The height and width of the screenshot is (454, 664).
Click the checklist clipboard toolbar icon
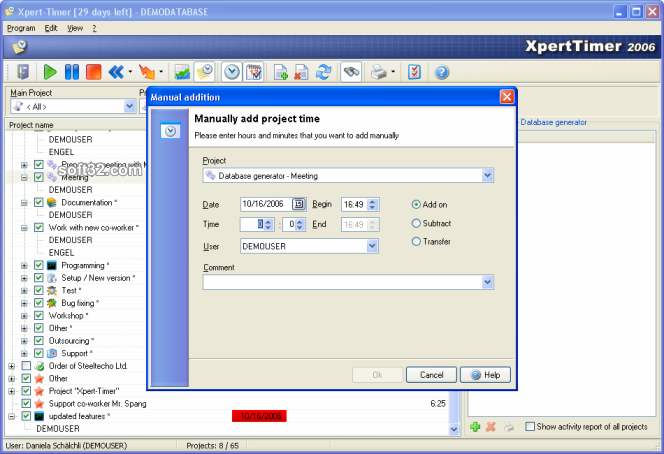[x=414, y=72]
